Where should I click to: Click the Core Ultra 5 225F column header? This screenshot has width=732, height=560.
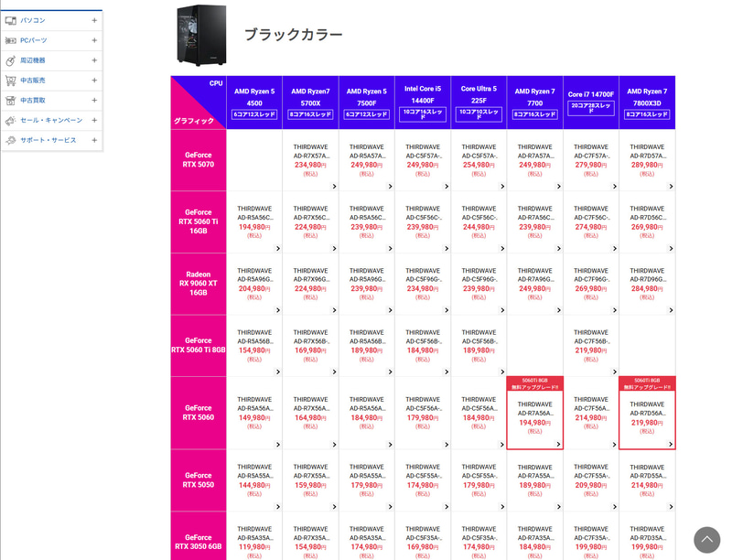(479, 102)
